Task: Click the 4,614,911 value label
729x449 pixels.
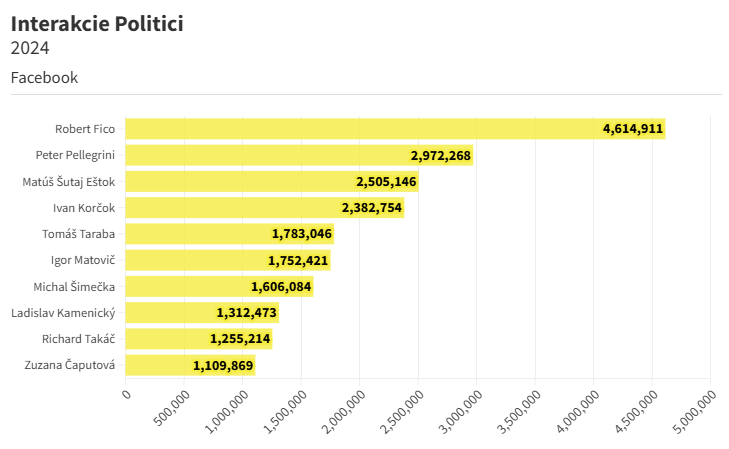Action: point(632,129)
